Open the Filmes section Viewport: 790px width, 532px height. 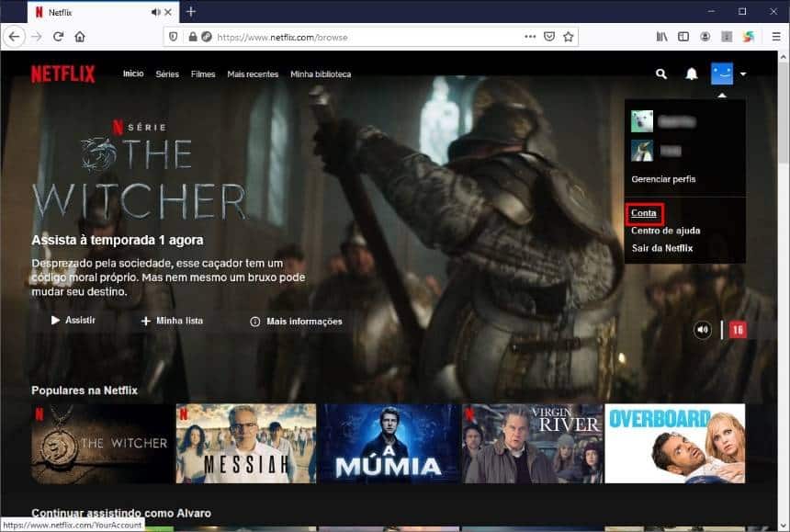coord(203,74)
